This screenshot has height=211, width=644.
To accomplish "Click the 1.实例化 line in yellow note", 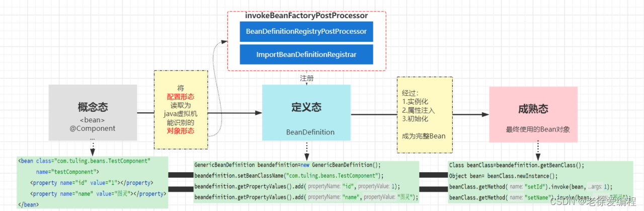I will (416, 101).
